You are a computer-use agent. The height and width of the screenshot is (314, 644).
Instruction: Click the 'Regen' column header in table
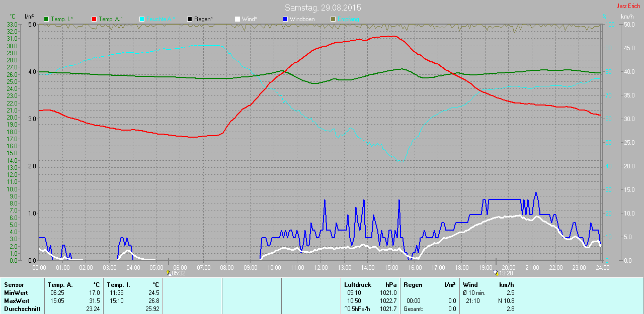(413, 285)
